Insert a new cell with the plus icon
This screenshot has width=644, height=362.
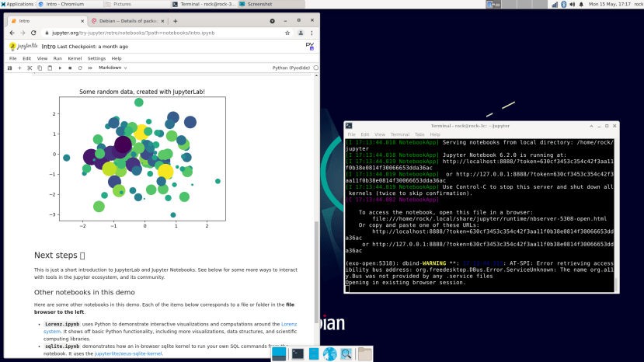tap(19, 68)
